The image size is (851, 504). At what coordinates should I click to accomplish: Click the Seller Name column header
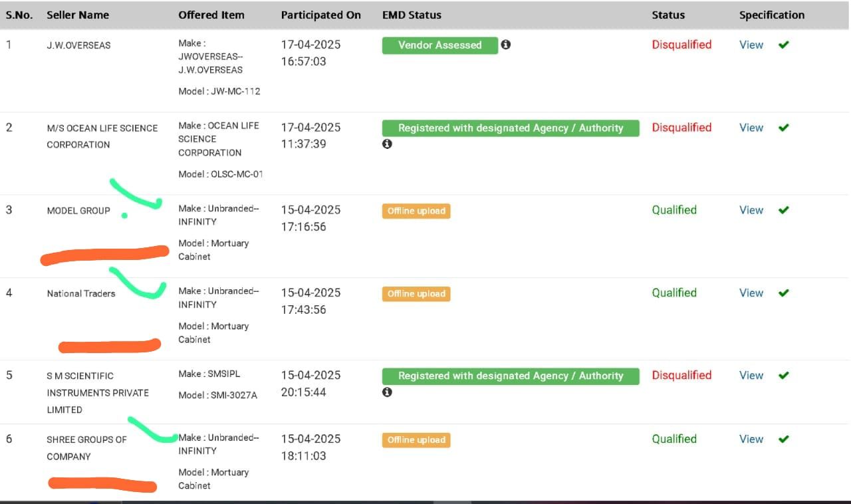point(78,15)
